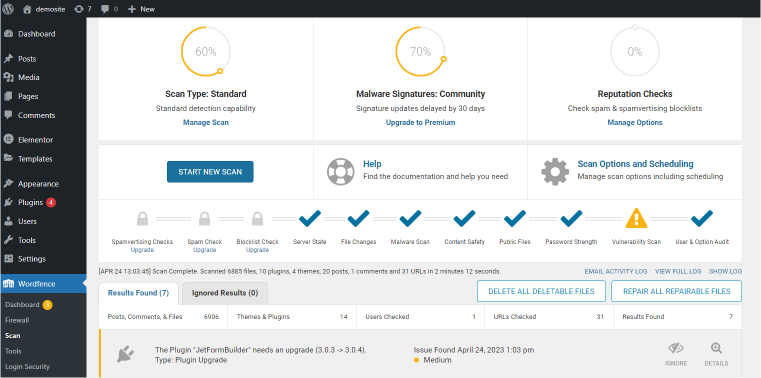
Task: Click Upgrade under Blocklist Check
Action: coord(257,250)
